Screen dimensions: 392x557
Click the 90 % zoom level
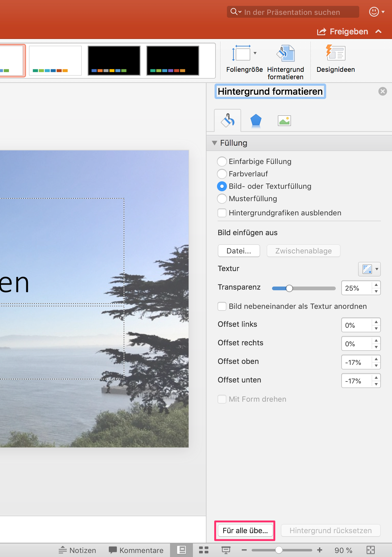click(343, 550)
